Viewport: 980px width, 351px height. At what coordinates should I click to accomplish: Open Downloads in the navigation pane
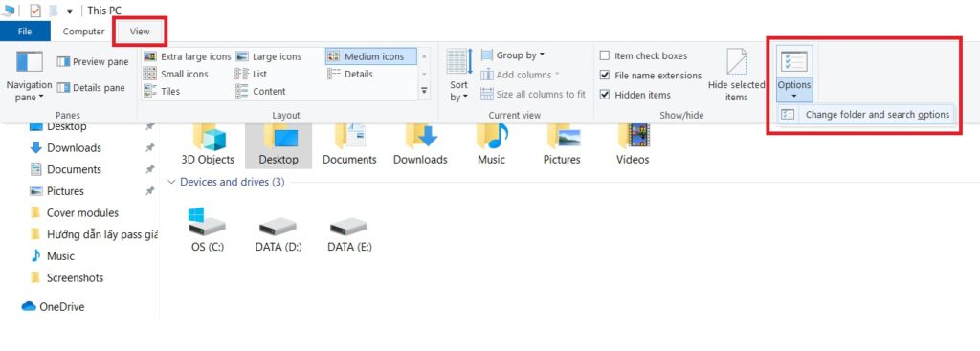coord(66,148)
